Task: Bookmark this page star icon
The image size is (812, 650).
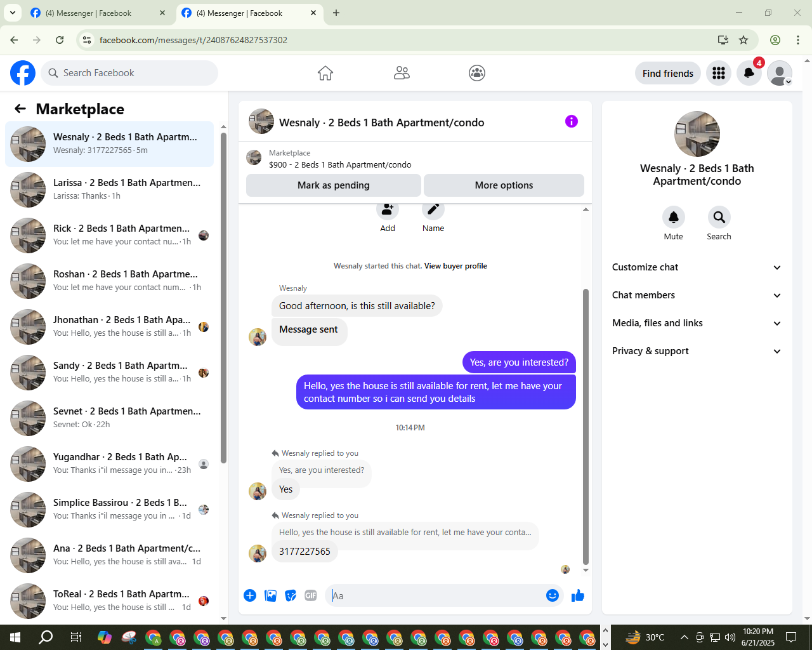Action: click(743, 40)
